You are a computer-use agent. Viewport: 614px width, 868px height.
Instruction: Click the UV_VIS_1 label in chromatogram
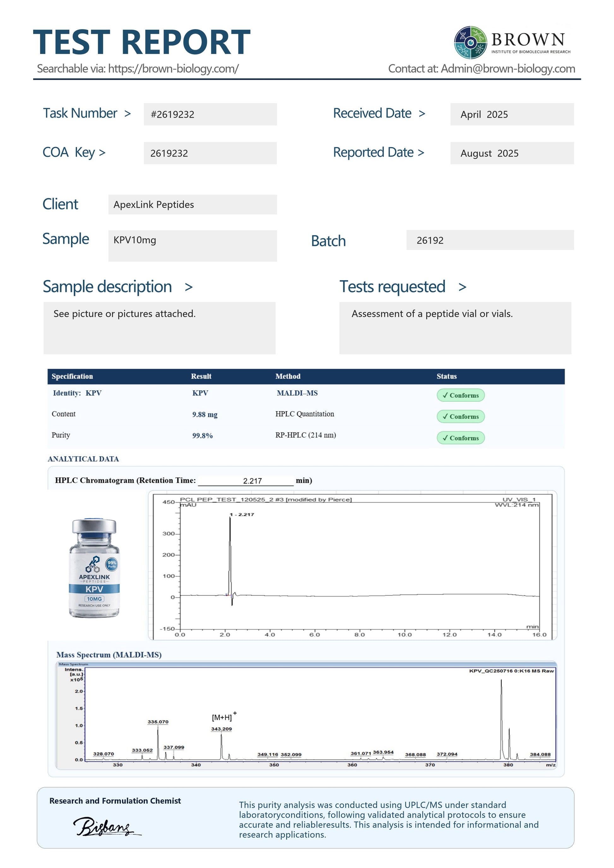tap(519, 499)
